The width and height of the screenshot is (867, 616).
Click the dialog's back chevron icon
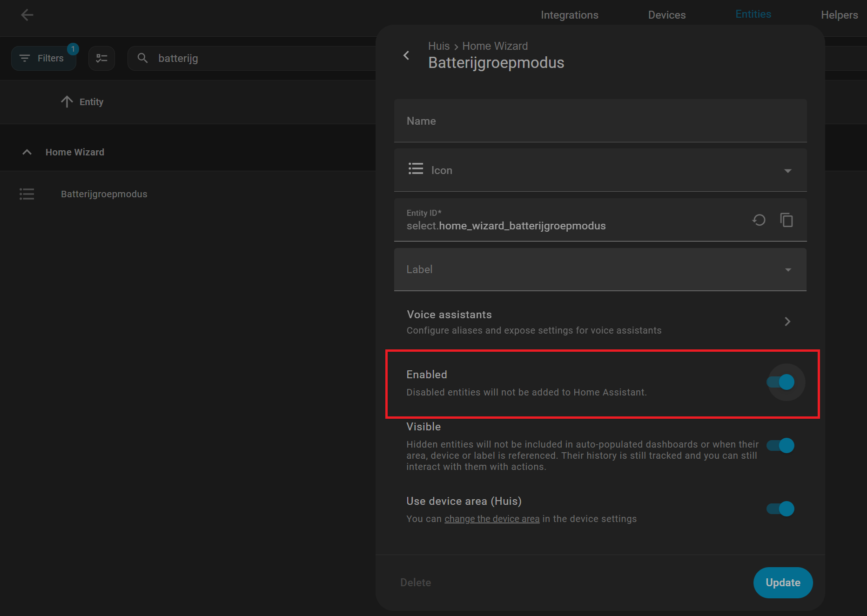click(x=406, y=56)
